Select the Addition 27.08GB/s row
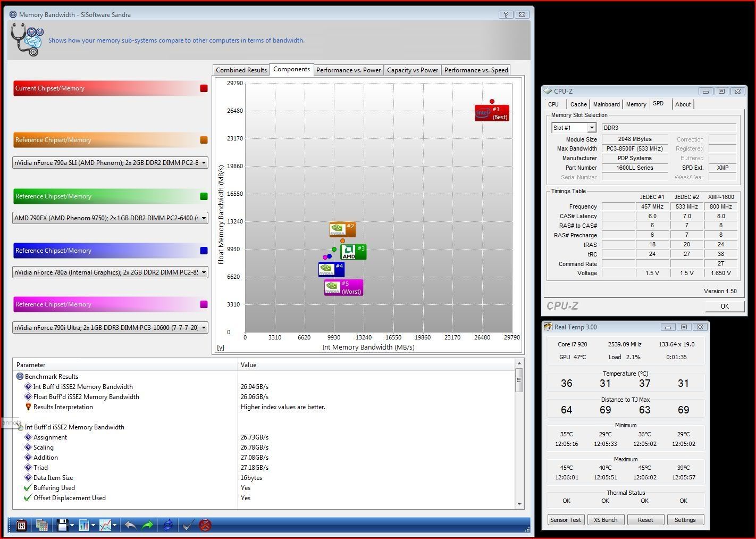 [264, 458]
